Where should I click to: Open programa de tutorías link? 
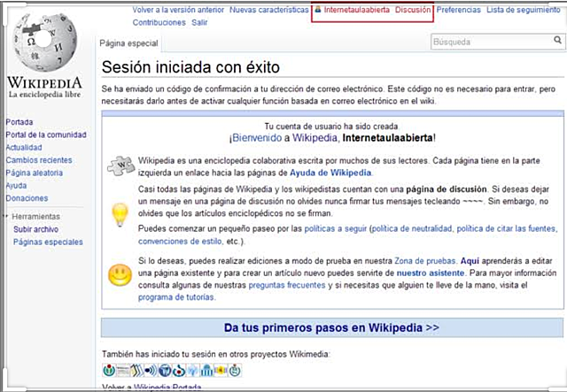pos(176,297)
